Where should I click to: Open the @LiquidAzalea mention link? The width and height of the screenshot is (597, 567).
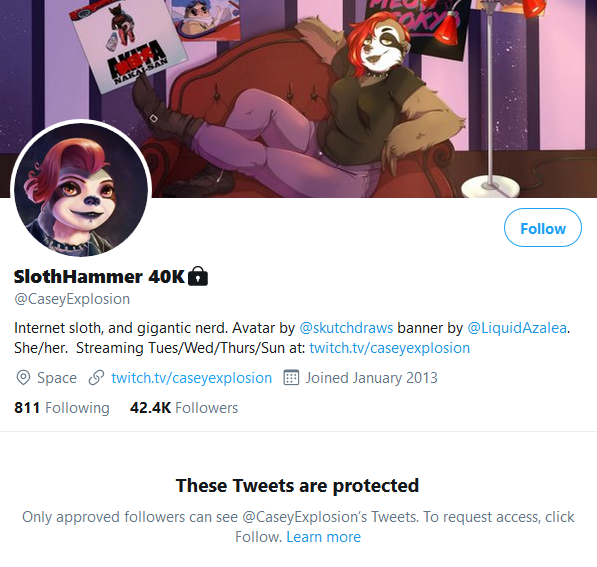pyautogui.click(x=517, y=328)
